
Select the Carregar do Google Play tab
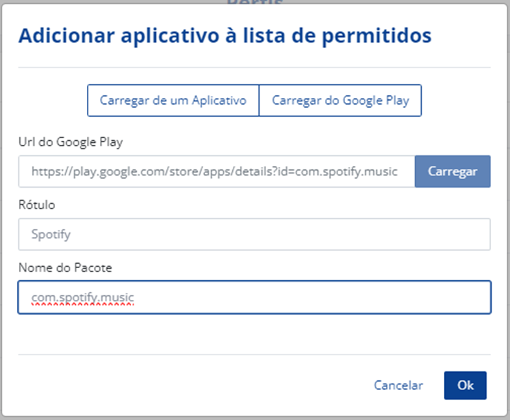pos(340,101)
